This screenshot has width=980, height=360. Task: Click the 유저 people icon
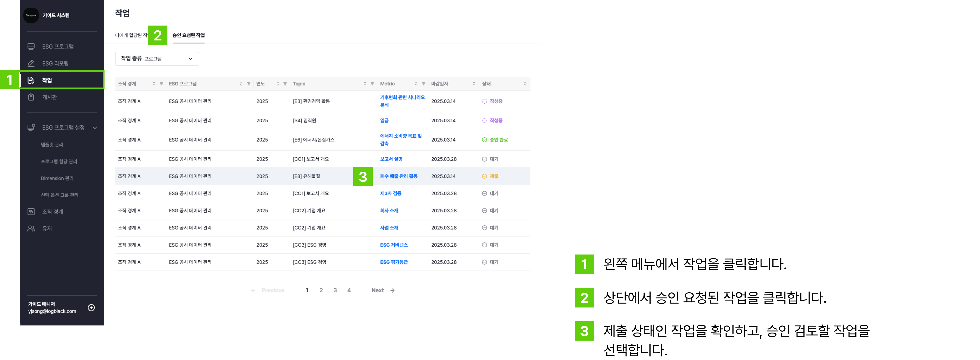pyautogui.click(x=31, y=228)
